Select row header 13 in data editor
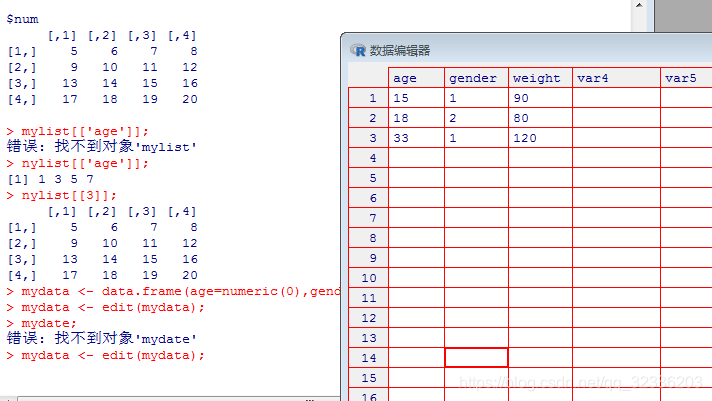This screenshot has height=401, width=712. [x=368, y=338]
